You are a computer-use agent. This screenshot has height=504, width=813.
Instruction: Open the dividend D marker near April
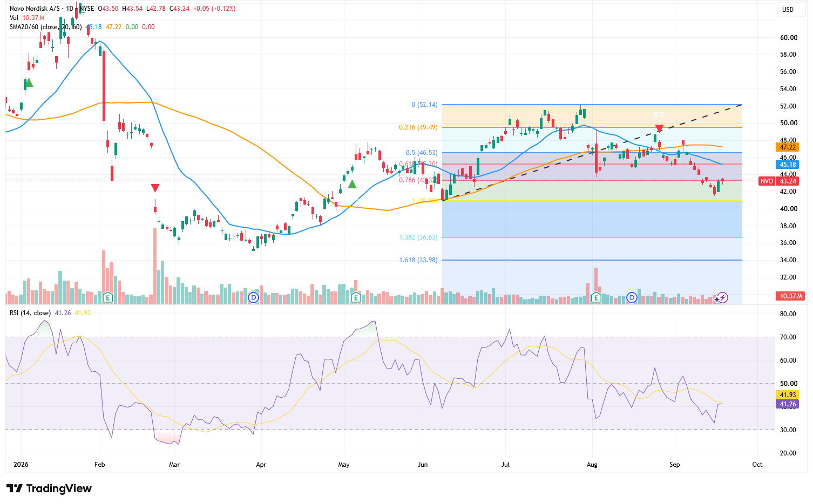pos(253,297)
